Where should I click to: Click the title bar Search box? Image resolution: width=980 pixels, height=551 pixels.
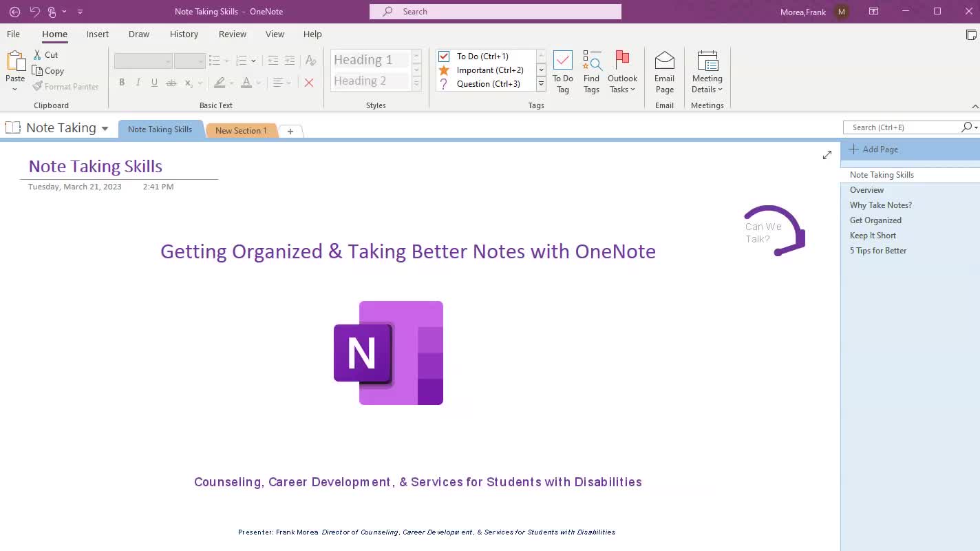[496, 12]
